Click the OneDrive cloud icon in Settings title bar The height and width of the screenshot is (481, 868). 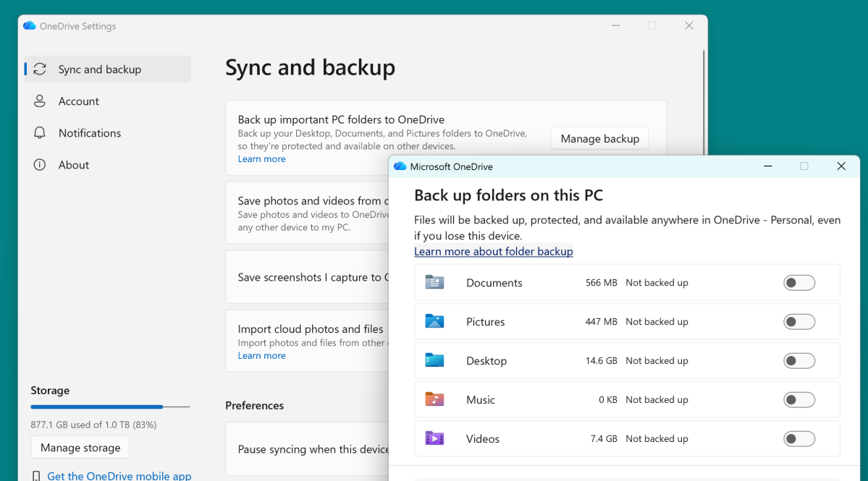point(30,26)
